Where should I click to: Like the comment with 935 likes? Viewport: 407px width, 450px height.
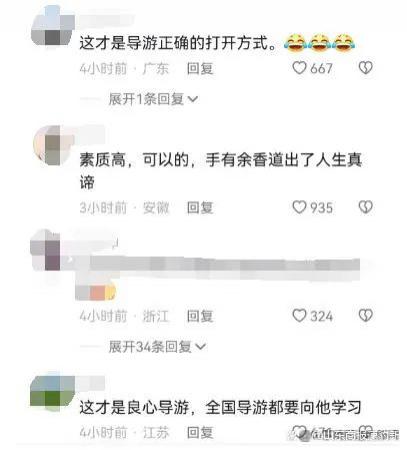(x=299, y=207)
